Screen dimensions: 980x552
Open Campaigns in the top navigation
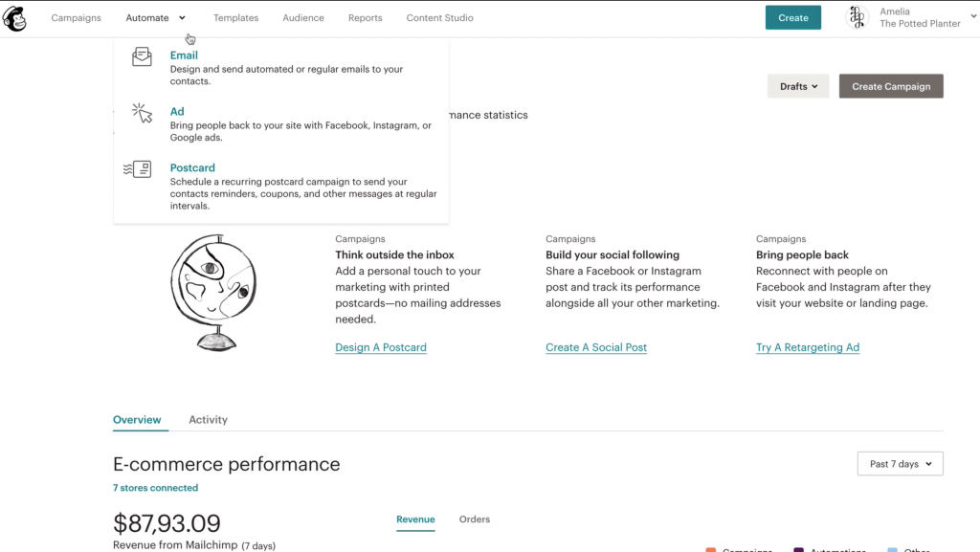coord(77,18)
